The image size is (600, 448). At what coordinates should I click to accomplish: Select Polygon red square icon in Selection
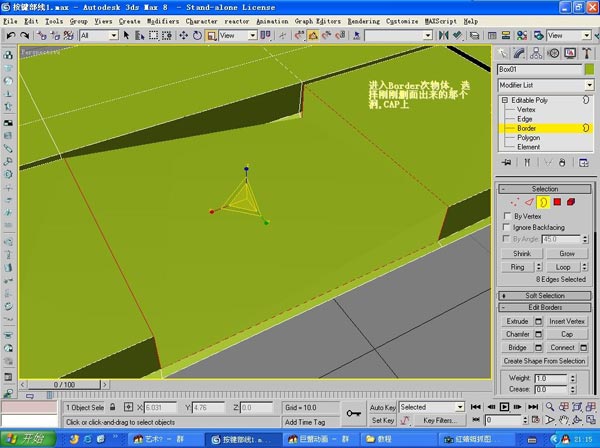click(557, 202)
